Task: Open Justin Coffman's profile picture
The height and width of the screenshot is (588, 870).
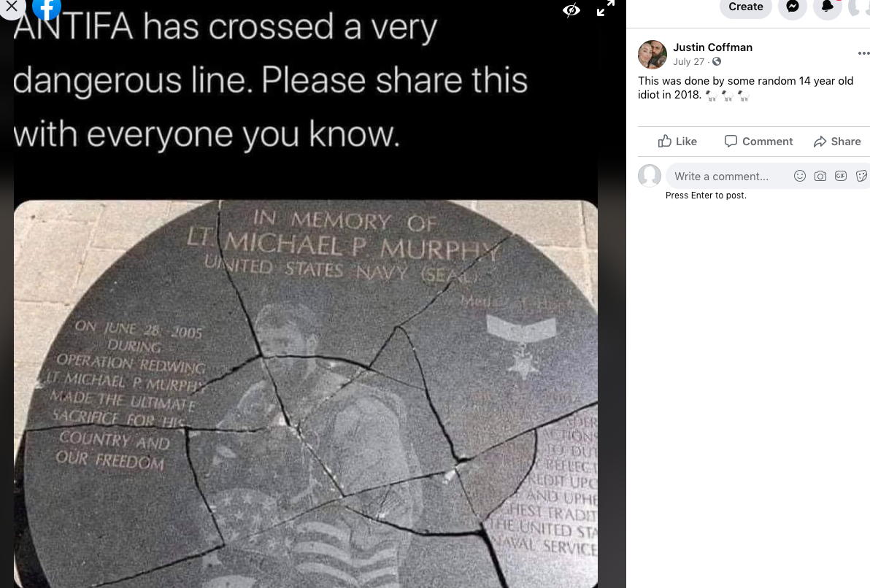Action: (x=652, y=55)
